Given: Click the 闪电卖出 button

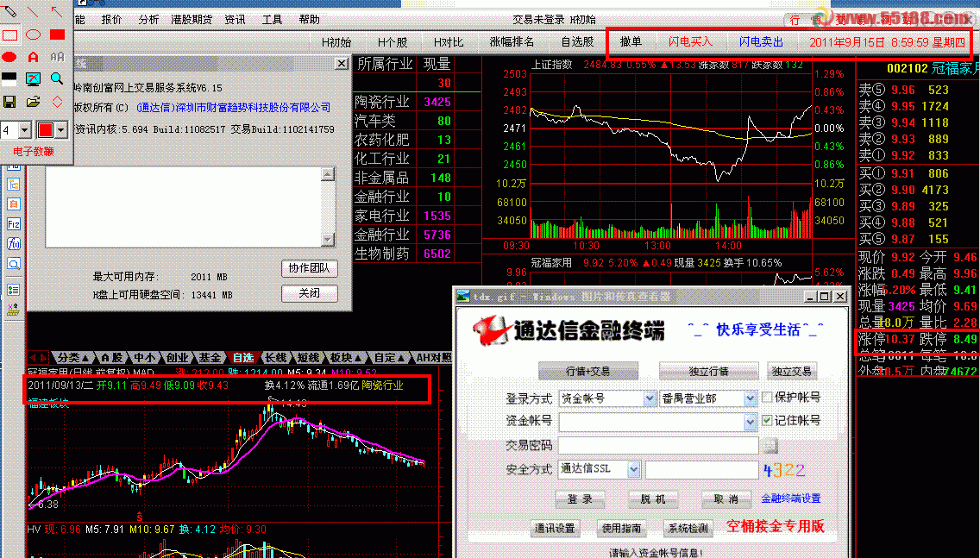Looking at the screenshot, I should point(761,41).
